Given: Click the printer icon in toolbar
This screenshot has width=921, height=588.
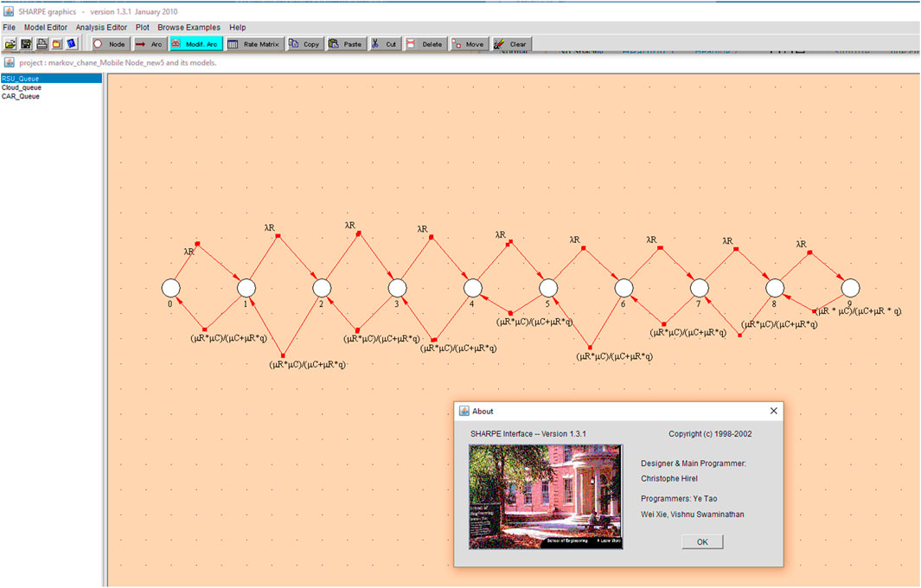Looking at the screenshot, I should click(41, 43).
